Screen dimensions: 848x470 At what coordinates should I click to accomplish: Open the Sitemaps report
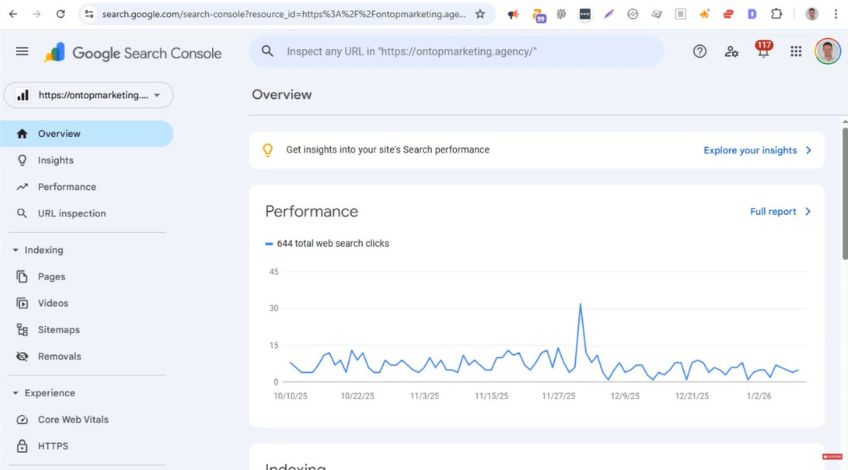[x=58, y=330]
